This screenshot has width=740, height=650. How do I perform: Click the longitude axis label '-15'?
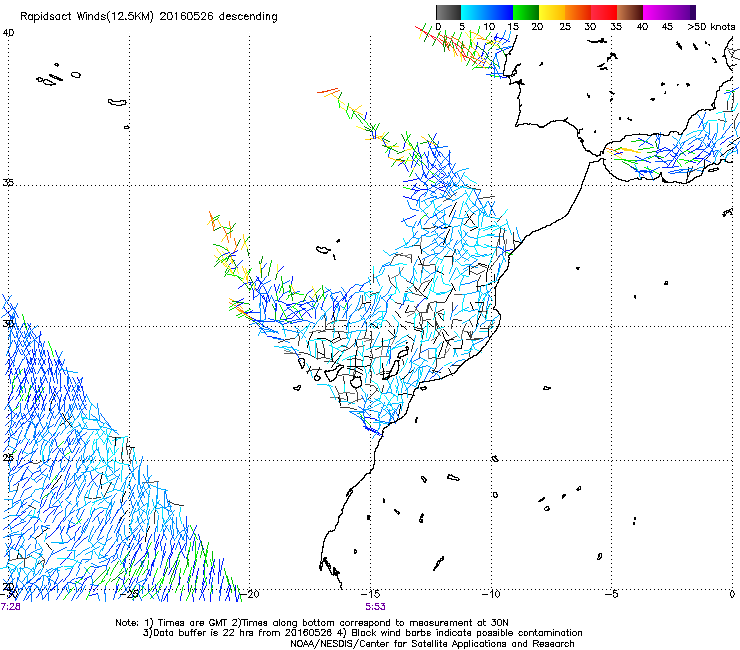[x=370, y=594]
